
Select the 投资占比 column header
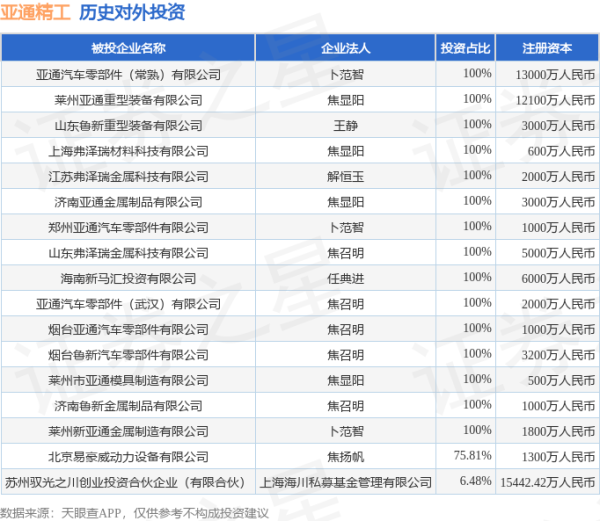(x=465, y=48)
